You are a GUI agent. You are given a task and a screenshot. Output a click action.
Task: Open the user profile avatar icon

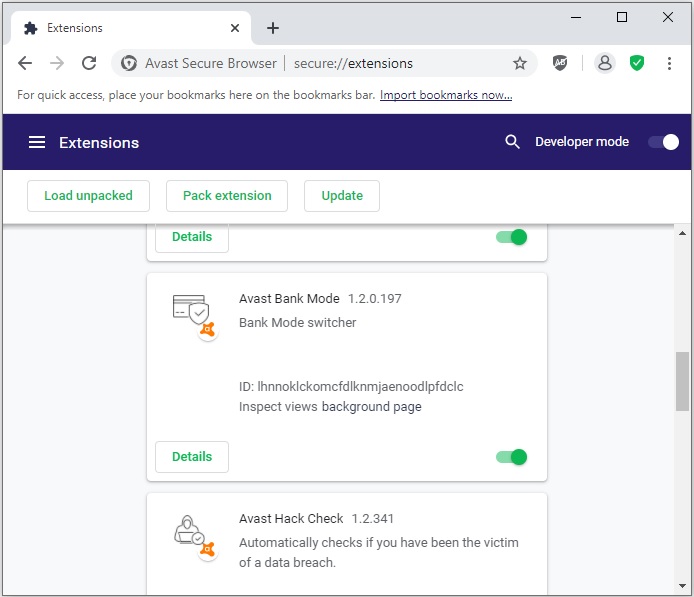pos(605,63)
